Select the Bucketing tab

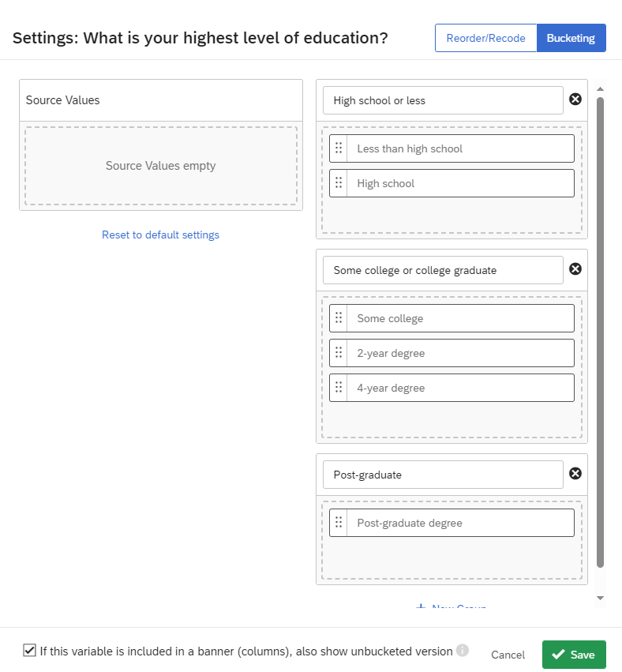pyautogui.click(x=571, y=38)
